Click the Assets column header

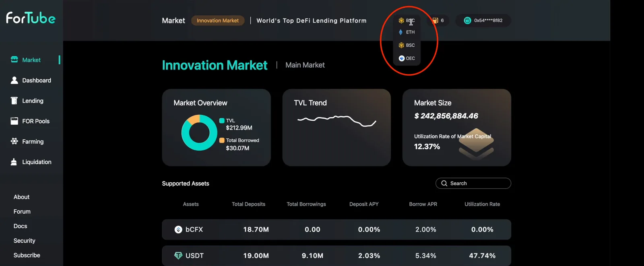[x=191, y=204]
